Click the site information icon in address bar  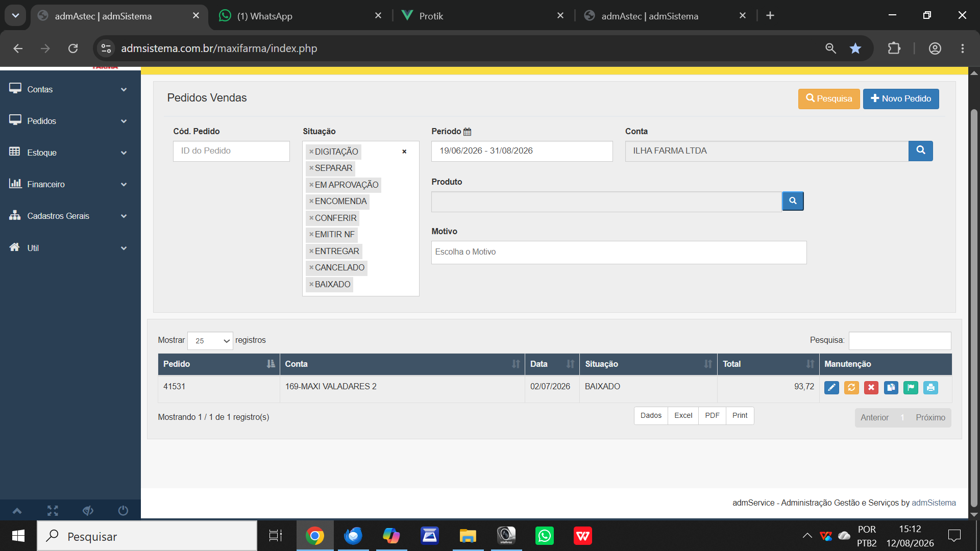106,48
